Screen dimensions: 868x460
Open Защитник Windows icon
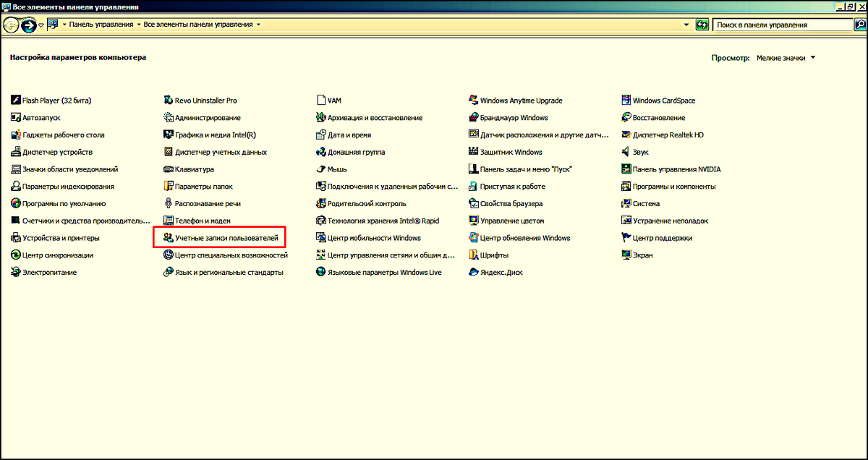(475, 152)
